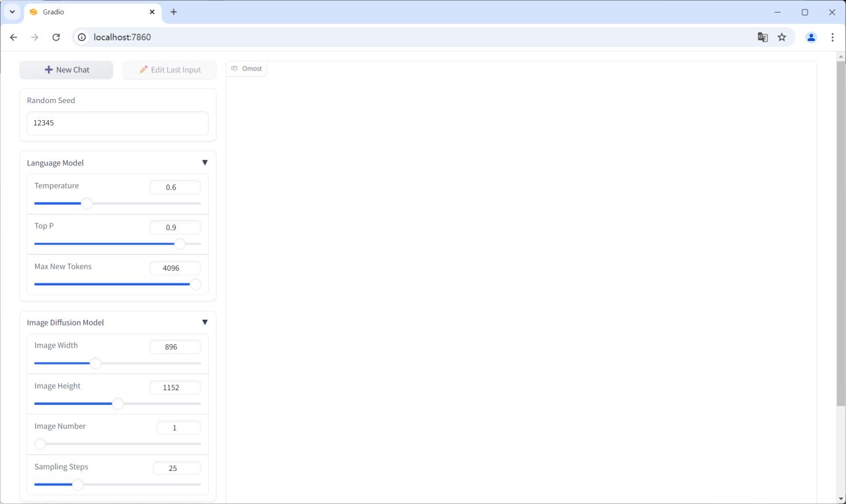Click the pencil icon on Edit Last Input
Screen dimensions: 846x504
[x=143, y=69]
